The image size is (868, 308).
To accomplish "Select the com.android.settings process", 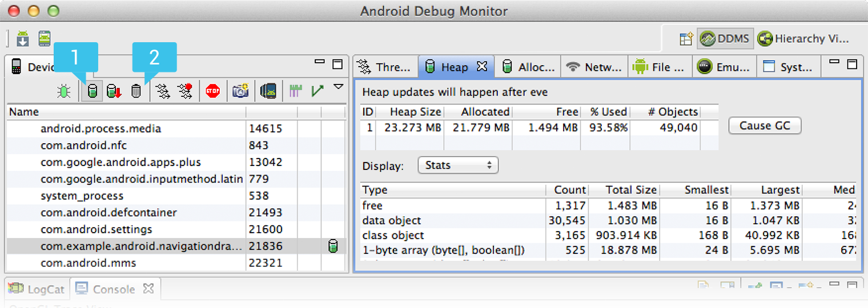I will click(177, 229).
